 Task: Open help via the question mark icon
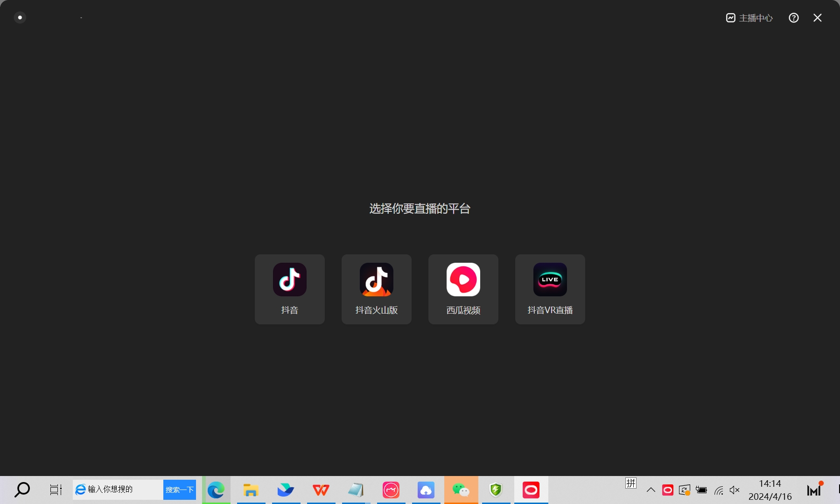(794, 18)
